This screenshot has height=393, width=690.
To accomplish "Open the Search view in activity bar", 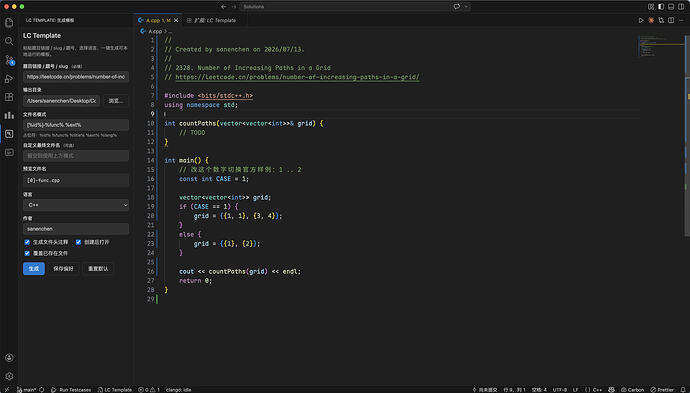I will point(9,41).
